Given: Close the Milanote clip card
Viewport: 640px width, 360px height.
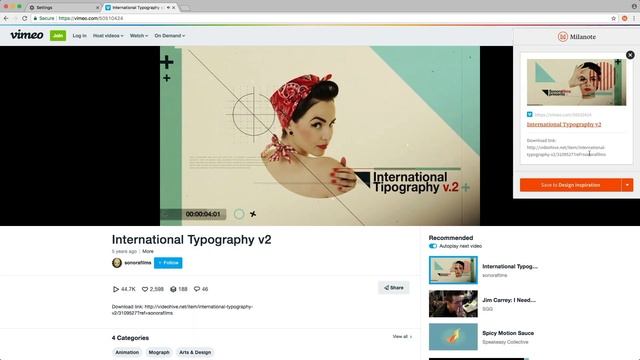Looking at the screenshot, I should pyautogui.click(x=630, y=55).
